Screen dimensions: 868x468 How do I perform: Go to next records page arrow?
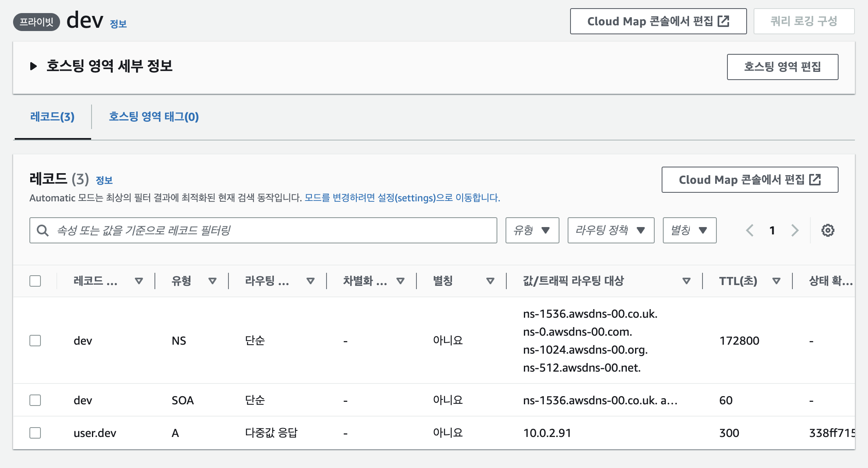point(795,230)
